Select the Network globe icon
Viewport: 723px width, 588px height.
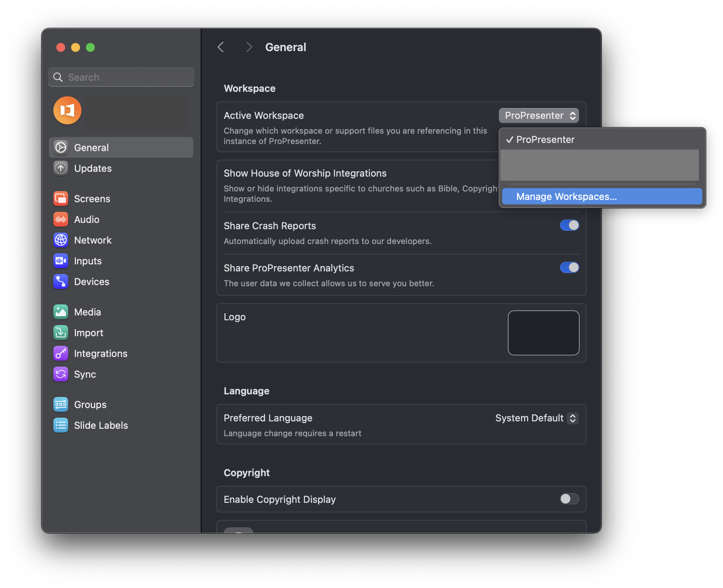coord(61,240)
